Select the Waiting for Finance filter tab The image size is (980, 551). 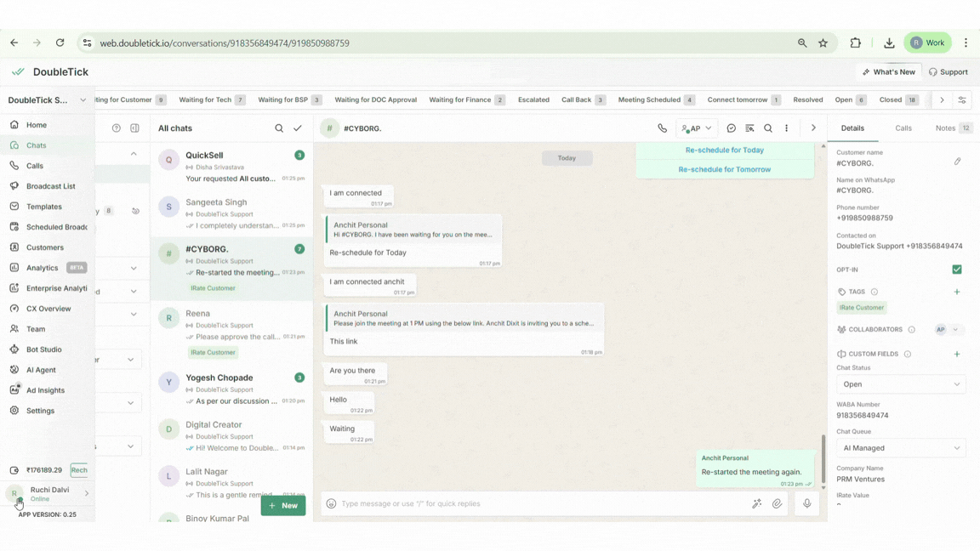460,100
